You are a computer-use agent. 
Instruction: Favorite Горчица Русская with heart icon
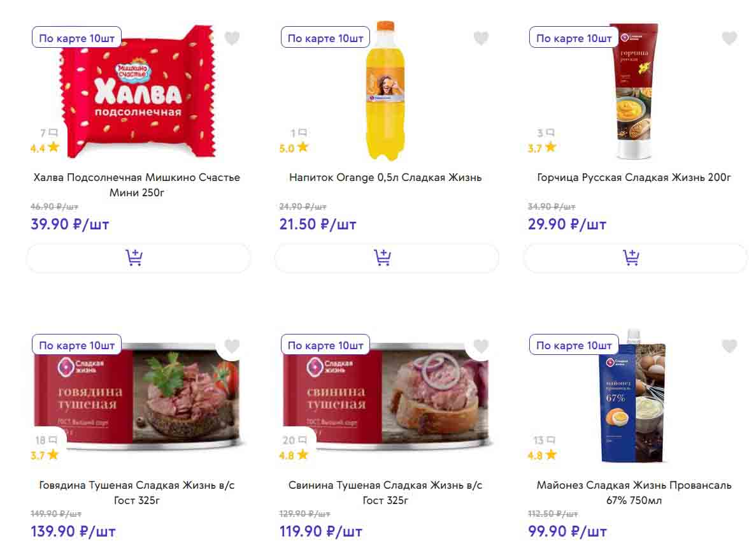pyautogui.click(x=729, y=38)
